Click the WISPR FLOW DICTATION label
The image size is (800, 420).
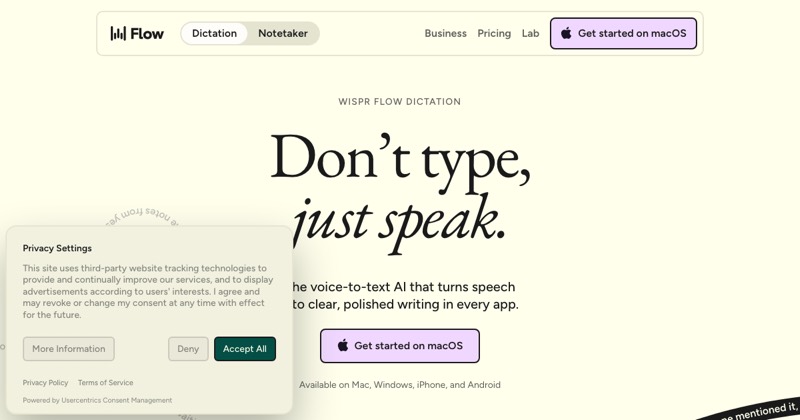(399, 102)
